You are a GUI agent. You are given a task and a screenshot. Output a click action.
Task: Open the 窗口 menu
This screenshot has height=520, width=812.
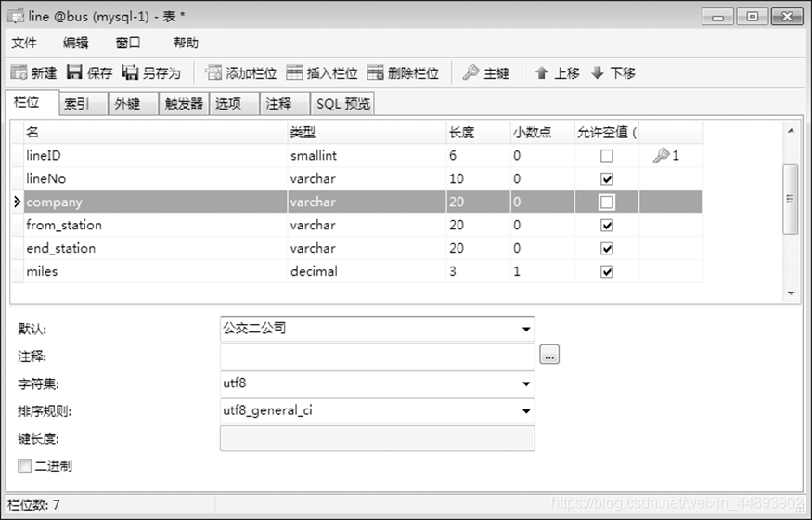(128, 43)
